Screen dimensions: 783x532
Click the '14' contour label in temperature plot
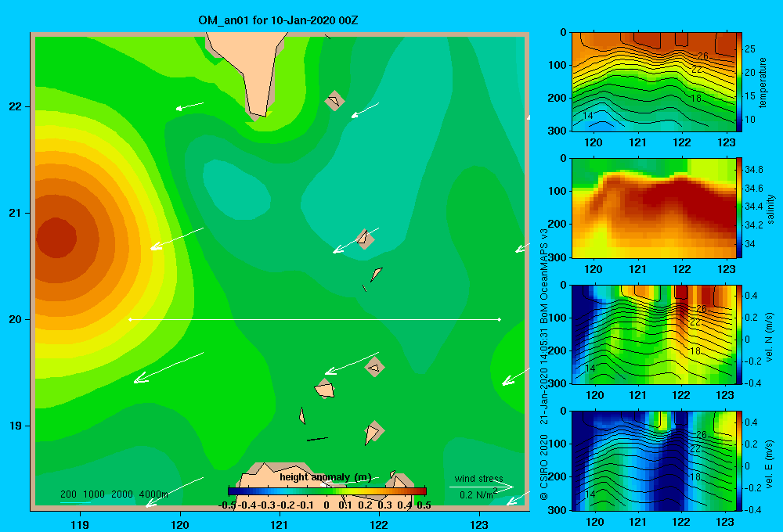click(x=588, y=115)
